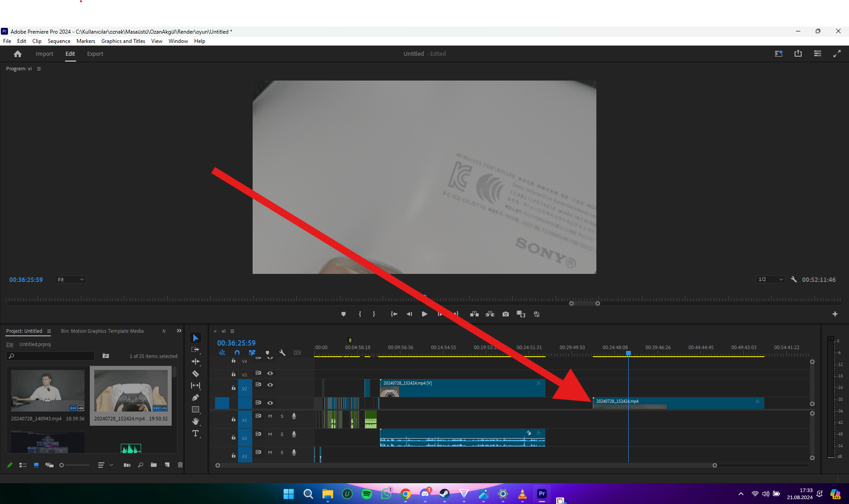The width and height of the screenshot is (849, 504).
Task: Select the Razor tool
Action: pos(196,373)
